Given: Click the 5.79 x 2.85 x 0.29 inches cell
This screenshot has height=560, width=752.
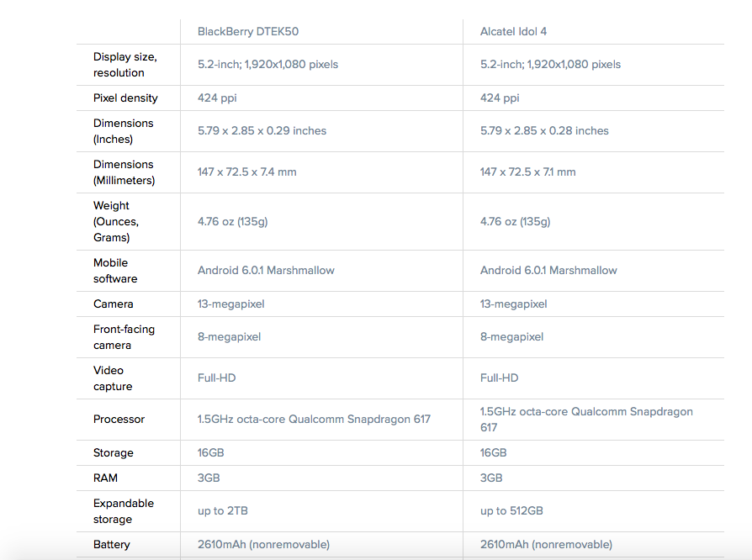Looking at the screenshot, I should pyautogui.click(x=262, y=131).
